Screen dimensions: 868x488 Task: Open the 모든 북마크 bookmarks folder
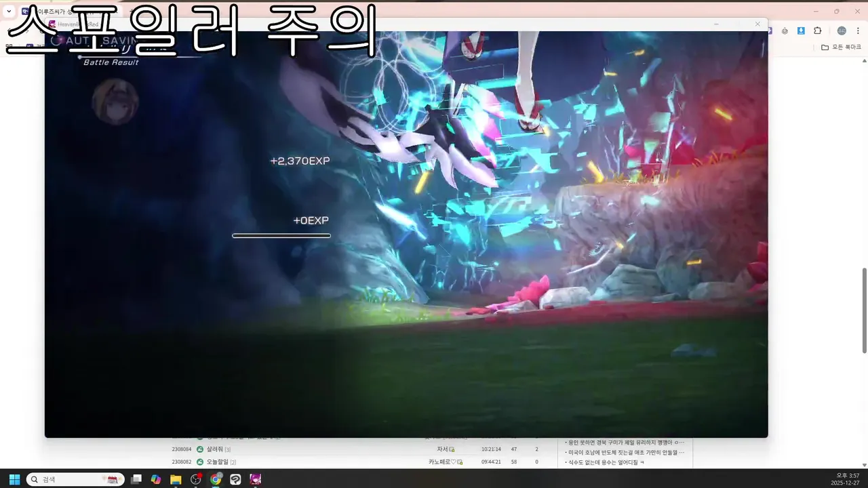pyautogui.click(x=841, y=47)
